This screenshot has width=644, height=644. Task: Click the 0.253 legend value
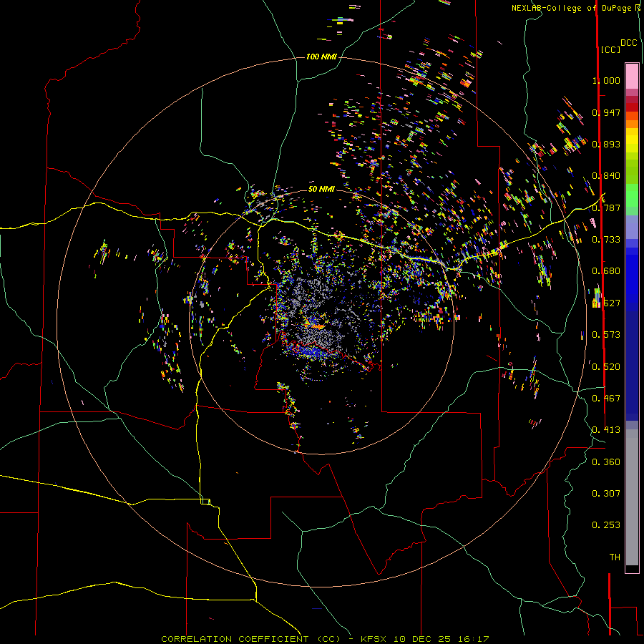[606, 525]
